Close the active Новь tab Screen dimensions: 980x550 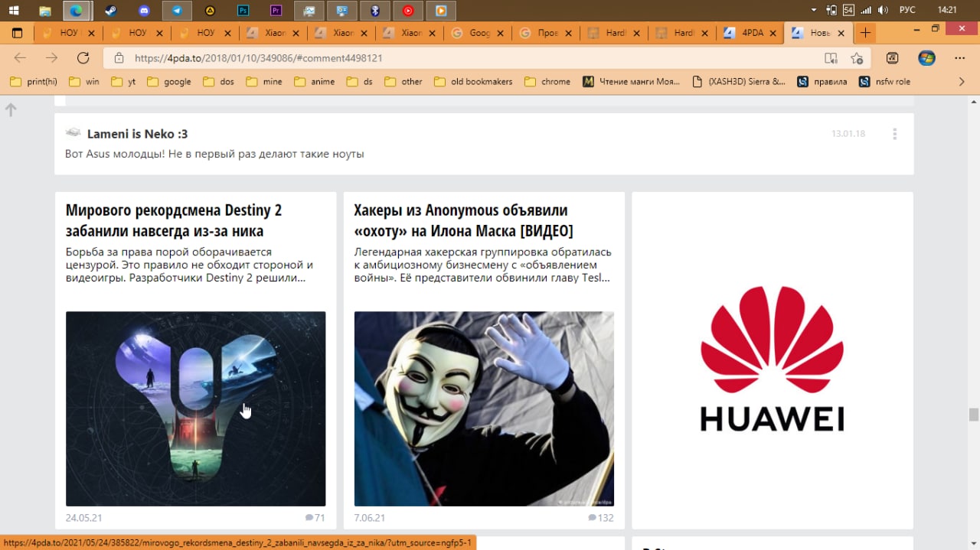pos(841,33)
